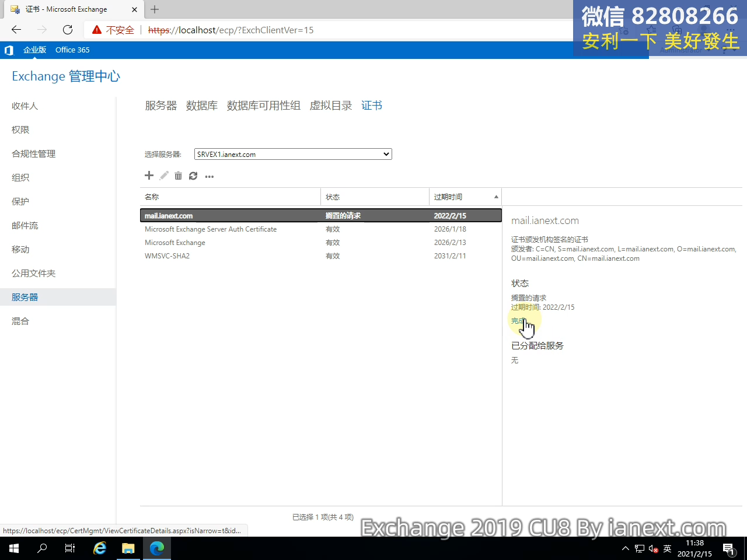Reload the page with browser refresh button

click(x=68, y=30)
